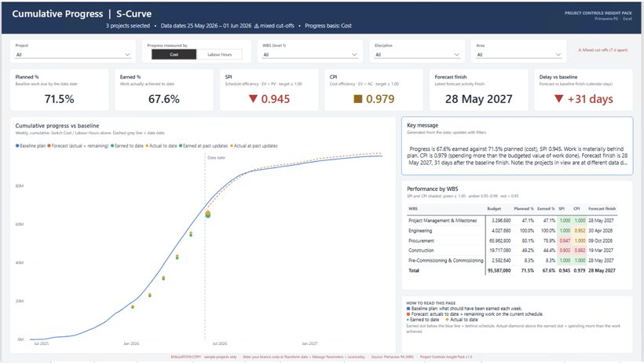Select the Forecast finish 28 May 2027 card
The height and width of the screenshot is (363, 644).
478,90
